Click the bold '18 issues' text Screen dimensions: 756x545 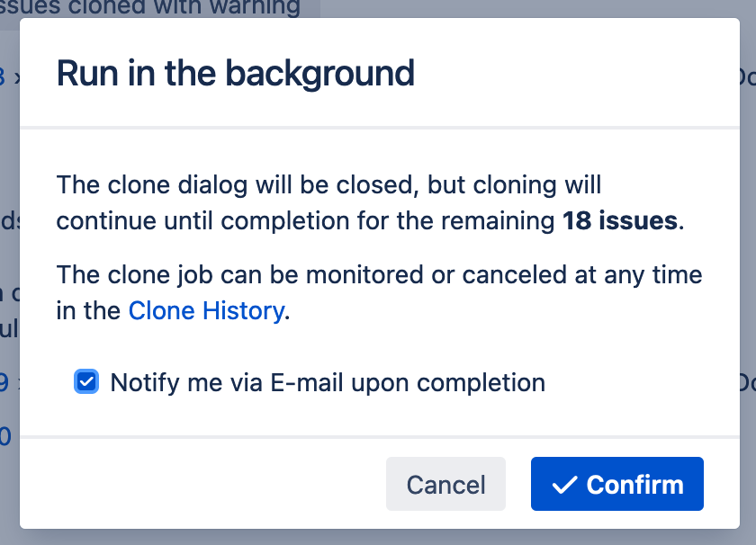pos(620,220)
